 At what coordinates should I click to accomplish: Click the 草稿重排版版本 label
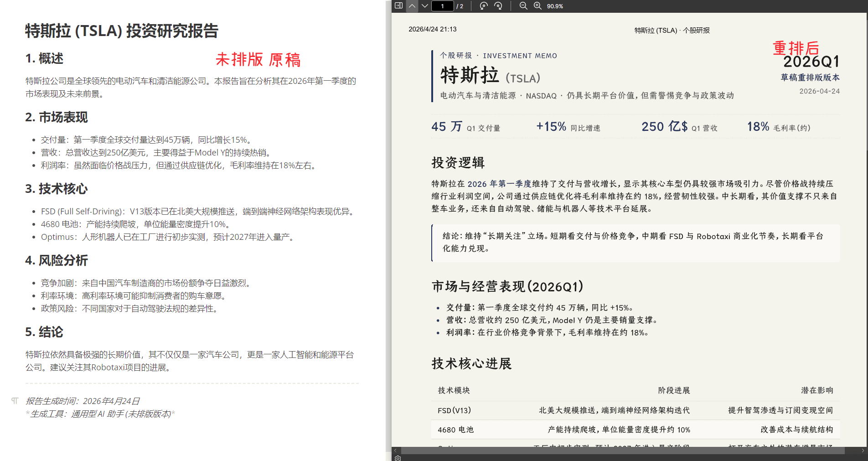click(x=810, y=78)
